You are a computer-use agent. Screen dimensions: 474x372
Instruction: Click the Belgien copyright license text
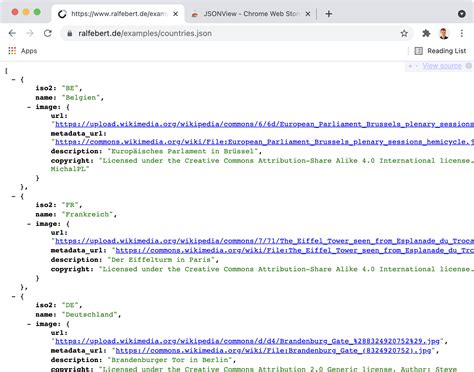(286, 161)
